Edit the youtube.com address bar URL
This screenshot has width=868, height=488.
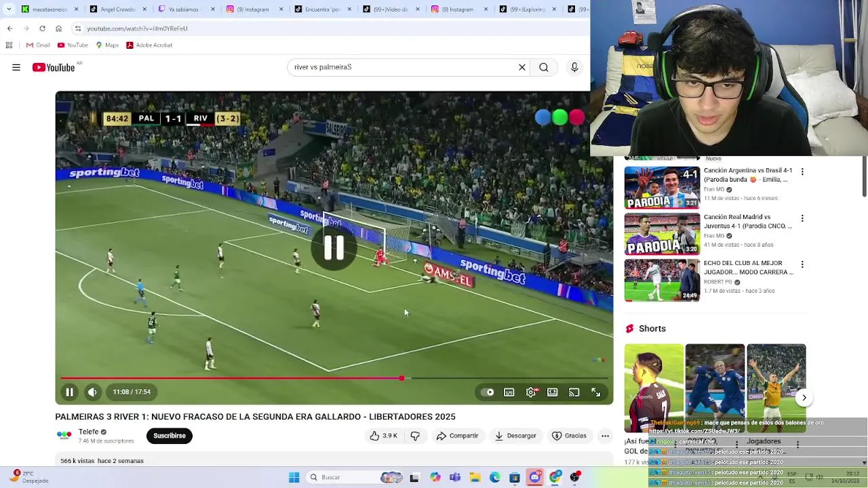[137, 28]
